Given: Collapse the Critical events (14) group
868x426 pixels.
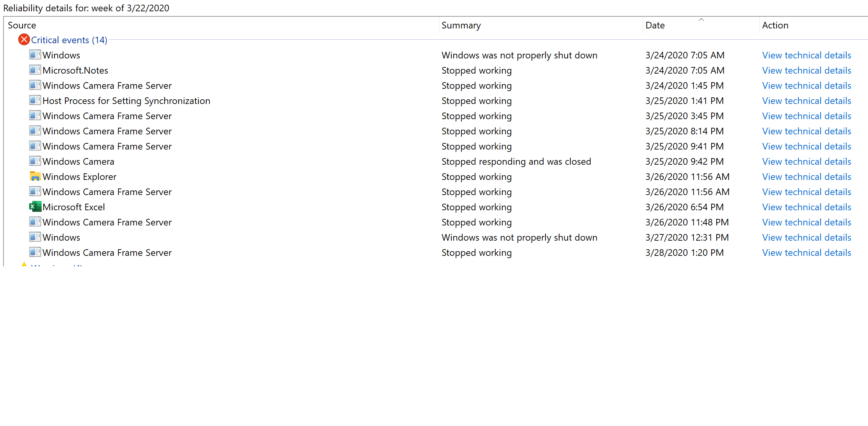Looking at the screenshot, I should [69, 40].
